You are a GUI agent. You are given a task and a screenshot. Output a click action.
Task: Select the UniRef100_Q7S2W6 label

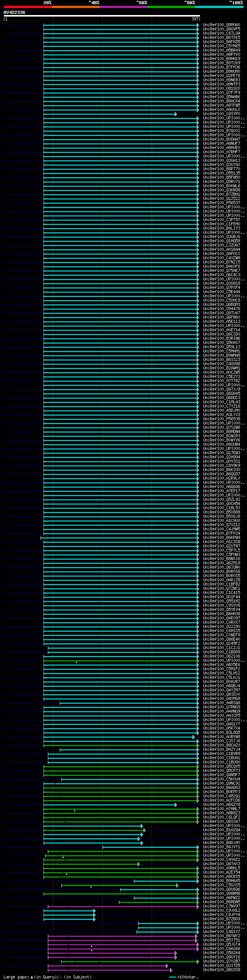(x=222, y=428)
